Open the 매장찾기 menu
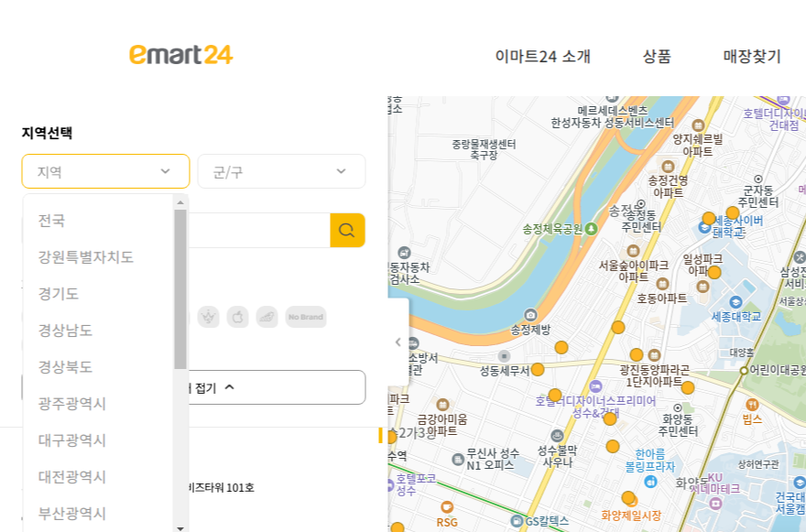 click(x=752, y=56)
